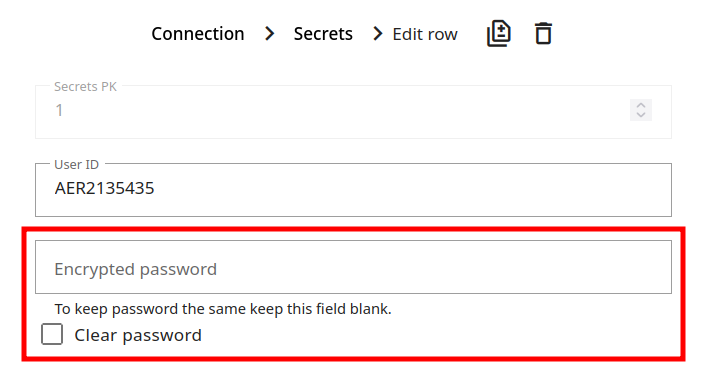This screenshot has height=391, width=707.
Task: Click the keep password blank helper text
Action: [x=223, y=309]
